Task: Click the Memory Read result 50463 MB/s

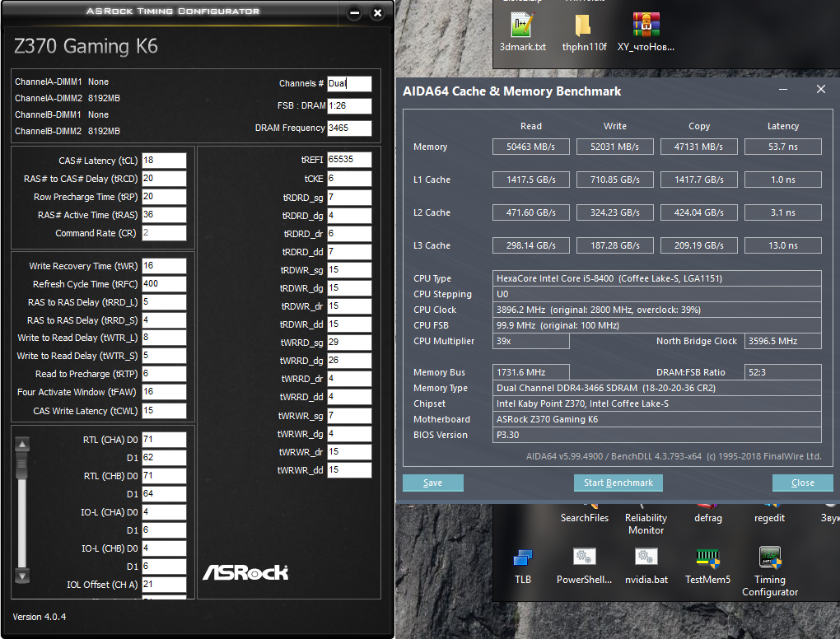Action: tap(531, 147)
